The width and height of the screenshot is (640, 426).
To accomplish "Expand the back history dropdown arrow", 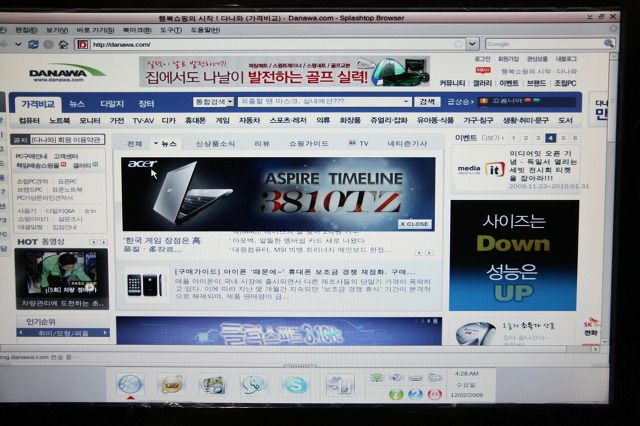I will 18,44.
